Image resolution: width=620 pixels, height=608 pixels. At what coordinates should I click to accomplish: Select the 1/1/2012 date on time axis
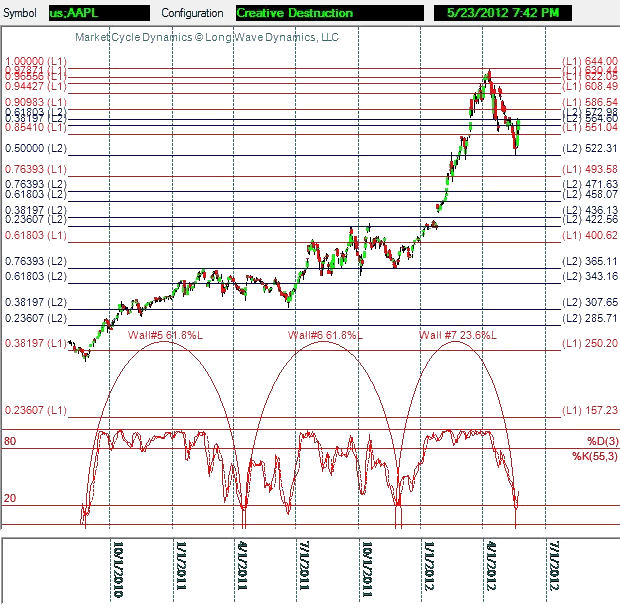point(430,568)
